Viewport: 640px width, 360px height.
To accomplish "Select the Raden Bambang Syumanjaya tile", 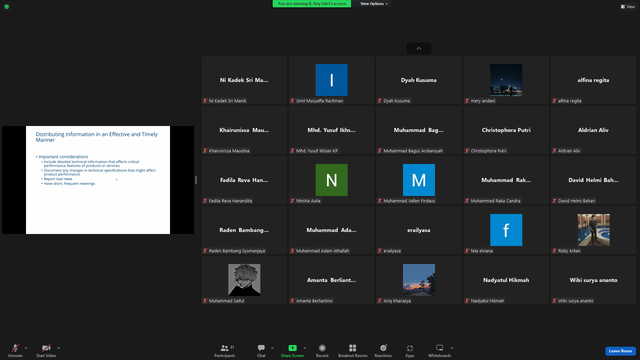I will coord(244,230).
